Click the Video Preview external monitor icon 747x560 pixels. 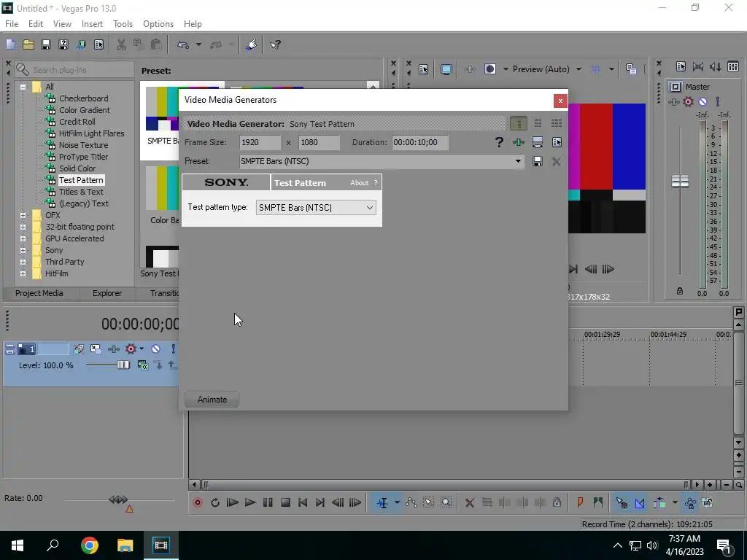446,69
